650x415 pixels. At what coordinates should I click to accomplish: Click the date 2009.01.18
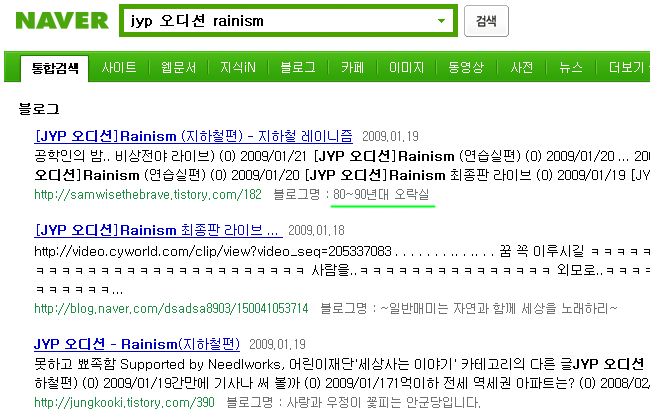(x=316, y=230)
